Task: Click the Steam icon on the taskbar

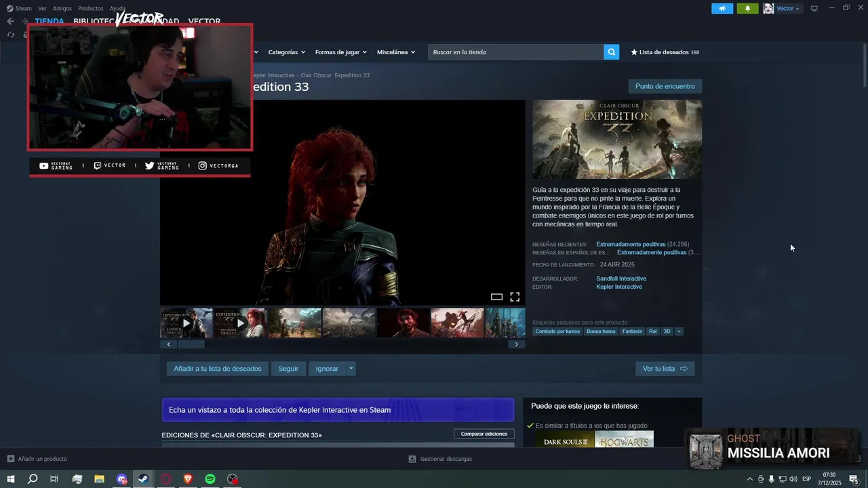Action: click(143, 479)
